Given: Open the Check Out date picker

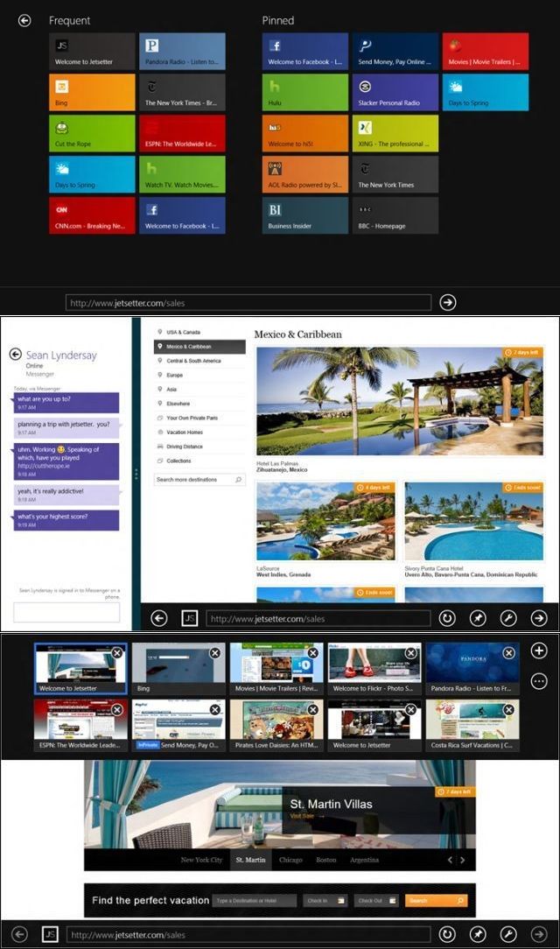Looking at the screenshot, I should click(x=376, y=901).
